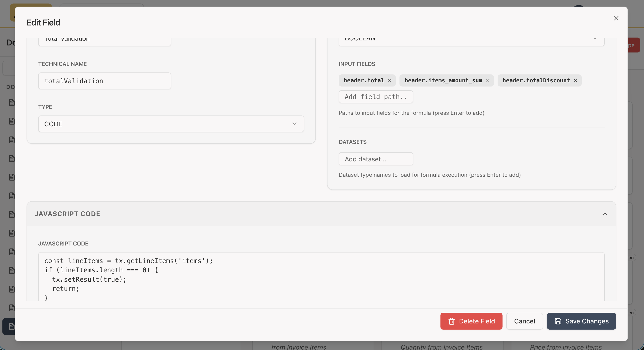The image size is (644, 350).
Task: Click the Add dataset input box
Action: tap(376, 159)
